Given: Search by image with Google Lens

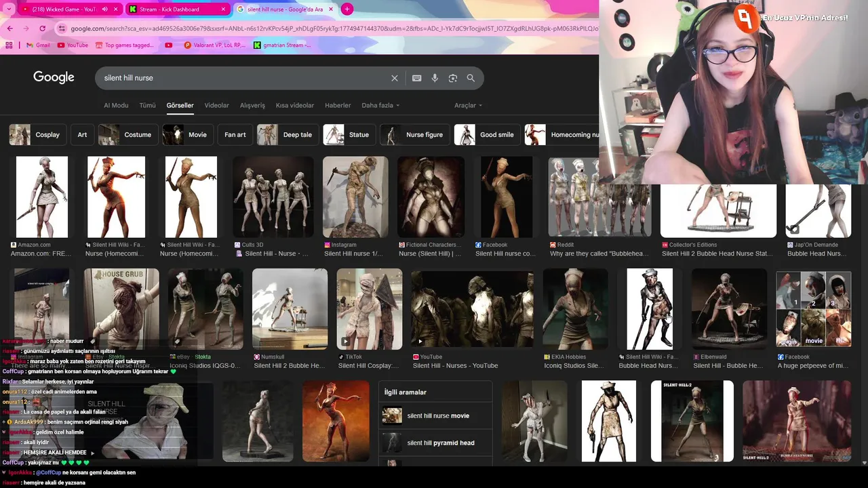Looking at the screenshot, I should click(x=453, y=78).
